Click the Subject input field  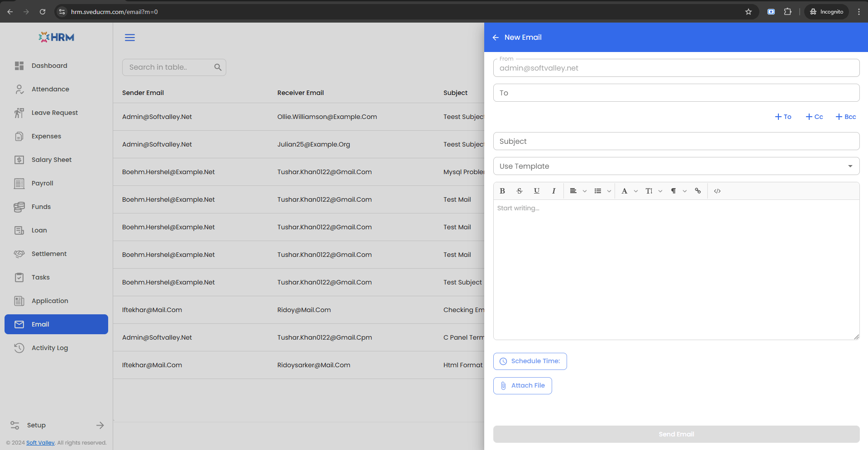[x=676, y=141]
